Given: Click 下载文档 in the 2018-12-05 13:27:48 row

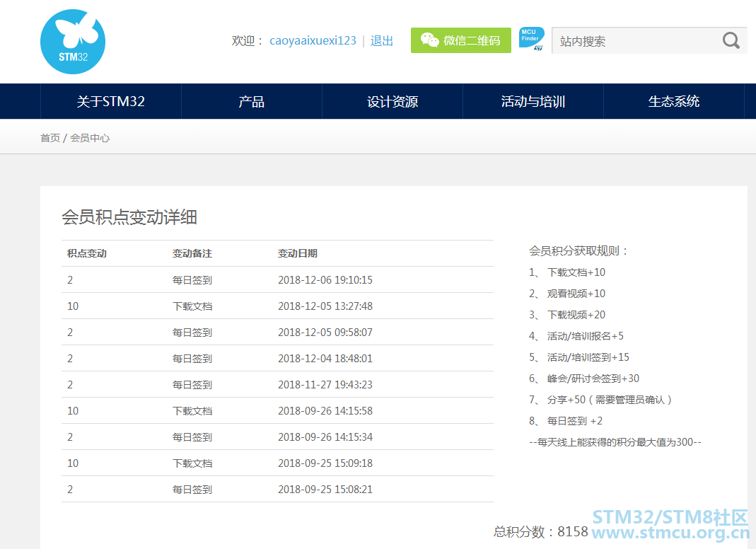Looking at the screenshot, I should [x=192, y=306].
